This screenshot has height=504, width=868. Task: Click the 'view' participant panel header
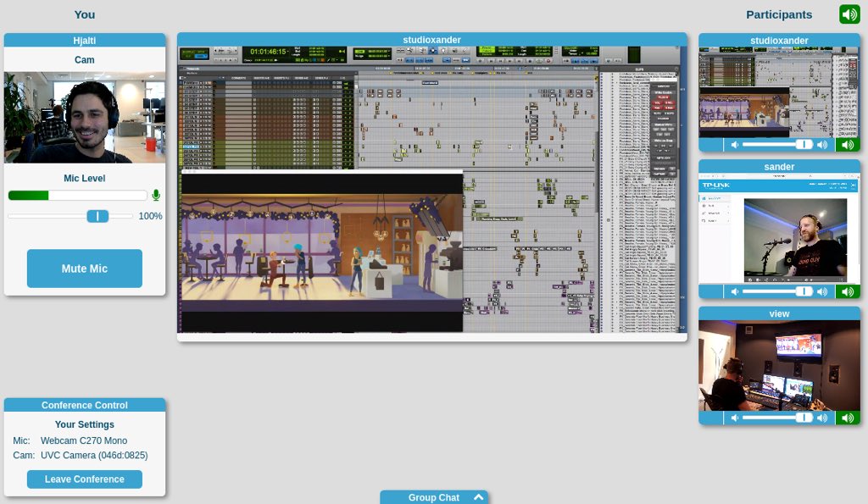click(x=779, y=313)
